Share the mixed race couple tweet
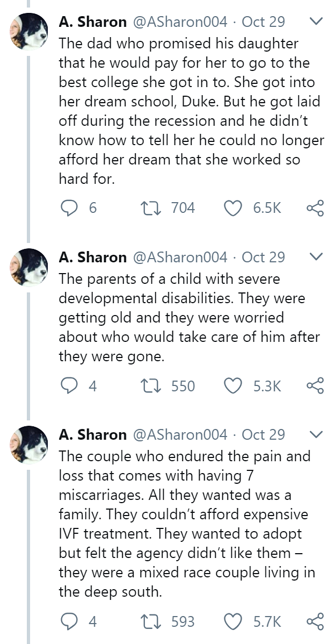 click(x=315, y=621)
